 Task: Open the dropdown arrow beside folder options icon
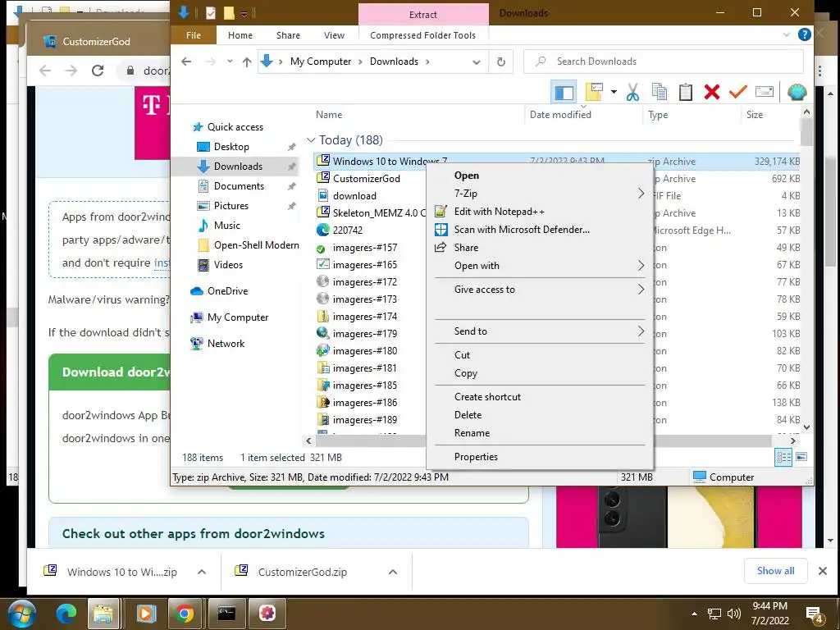pos(614,92)
